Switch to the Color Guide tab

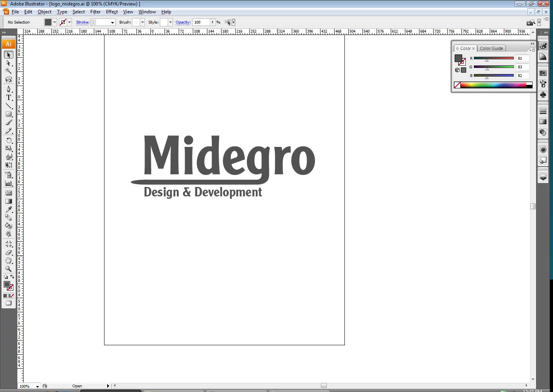(x=491, y=48)
